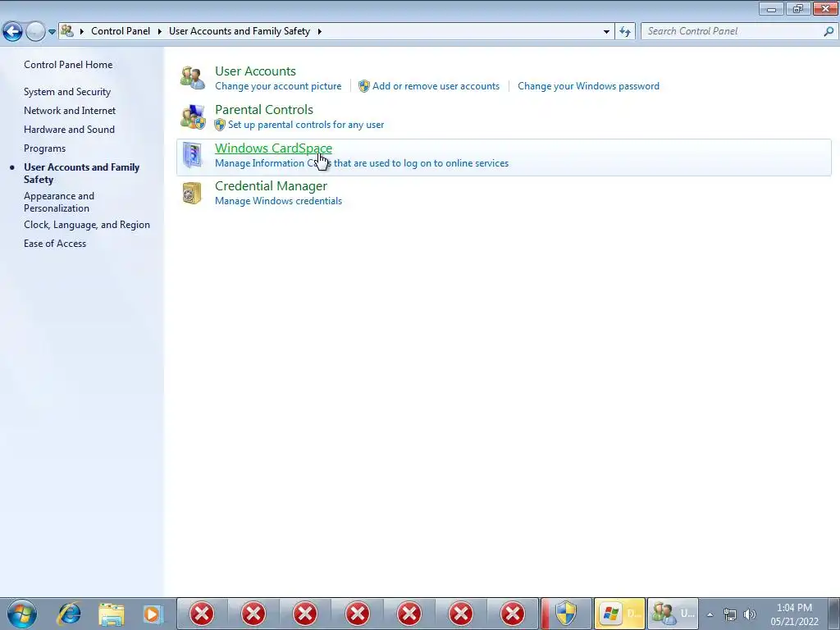The height and width of the screenshot is (630, 840).
Task: Click Manage Windows credentials
Action: (x=278, y=201)
